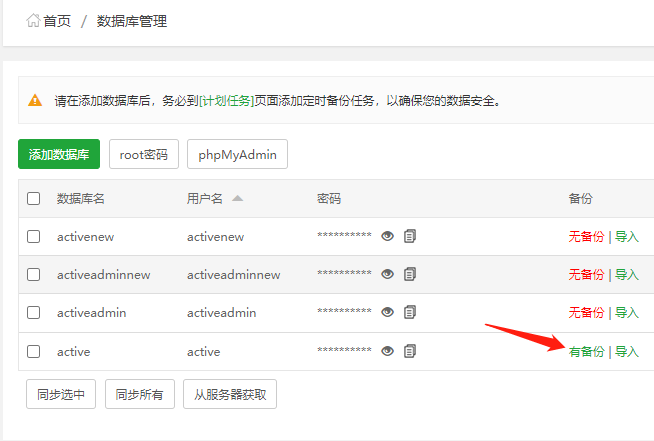Copy active database password
Screen dimensions: 654x441
(x=410, y=351)
